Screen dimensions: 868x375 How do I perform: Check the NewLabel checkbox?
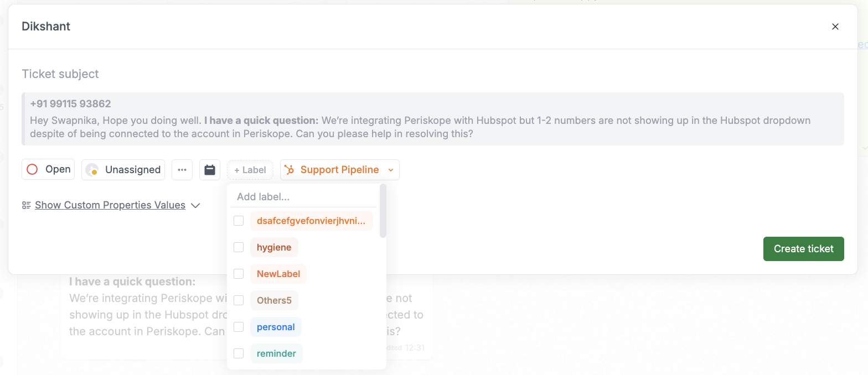pyautogui.click(x=239, y=274)
